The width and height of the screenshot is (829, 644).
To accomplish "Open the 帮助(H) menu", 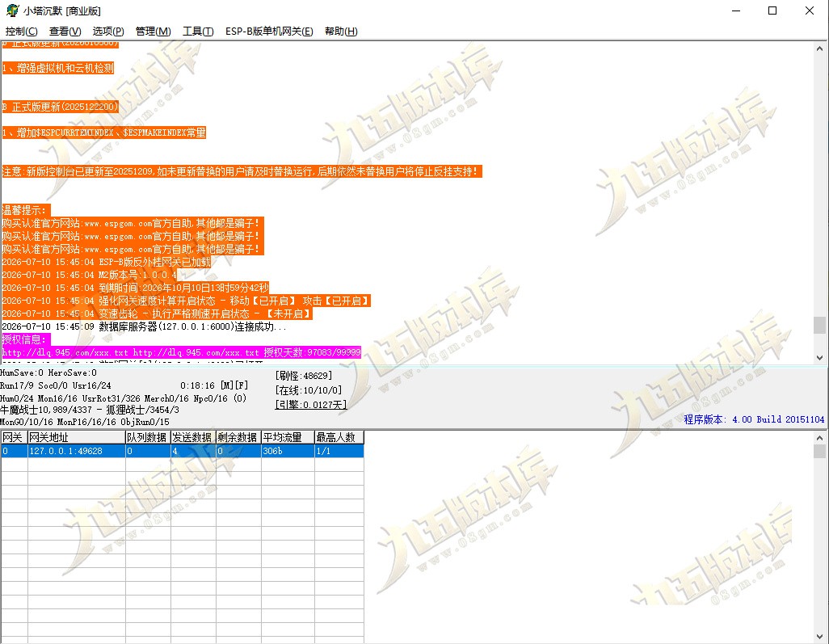I will (341, 32).
